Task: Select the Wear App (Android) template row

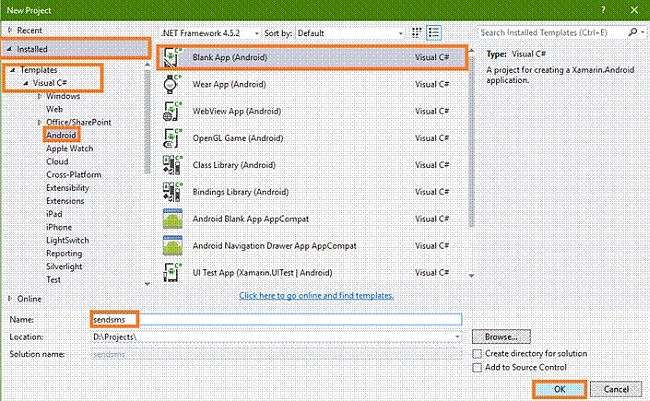Action: 313,84
